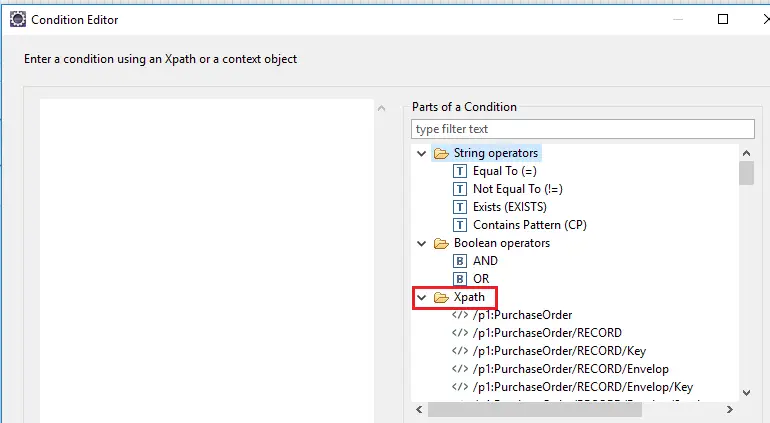The image size is (770, 423).
Task: Select the Xpath folder
Action: [469, 297]
